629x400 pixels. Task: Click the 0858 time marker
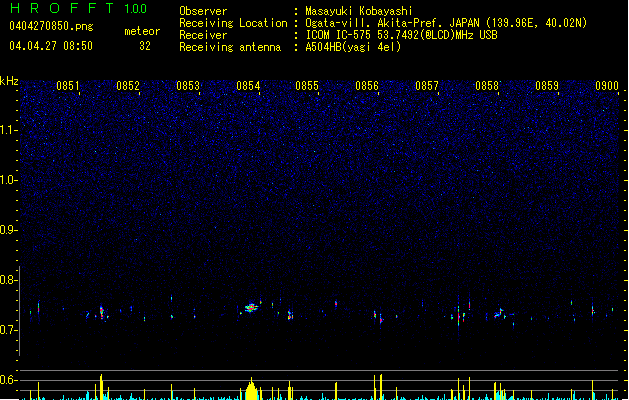tap(487, 86)
